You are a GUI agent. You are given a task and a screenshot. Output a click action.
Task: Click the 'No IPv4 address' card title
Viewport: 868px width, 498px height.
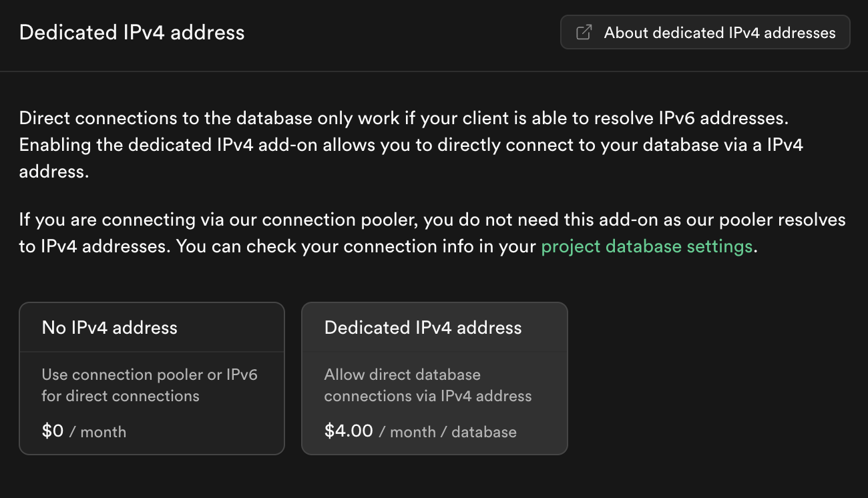click(x=110, y=328)
